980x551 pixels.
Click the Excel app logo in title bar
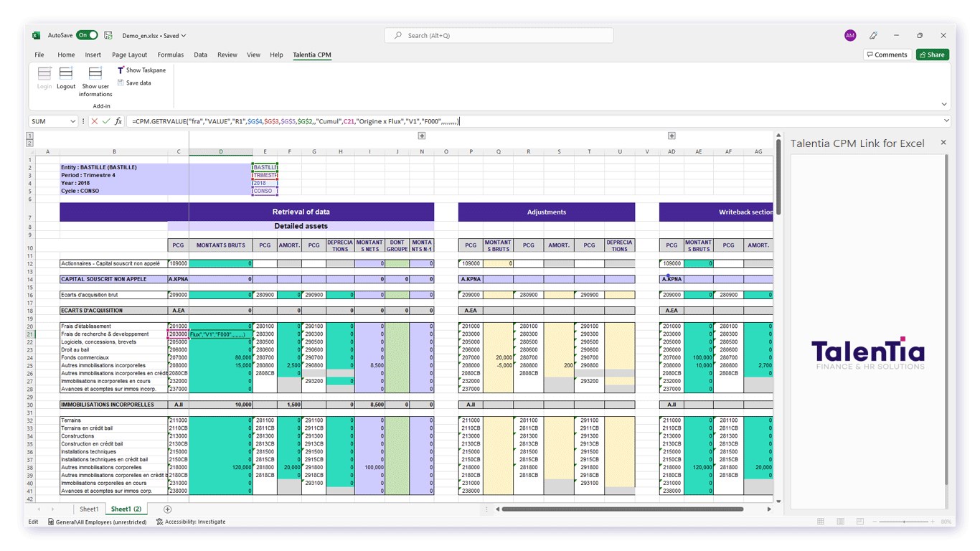point(37,35)
